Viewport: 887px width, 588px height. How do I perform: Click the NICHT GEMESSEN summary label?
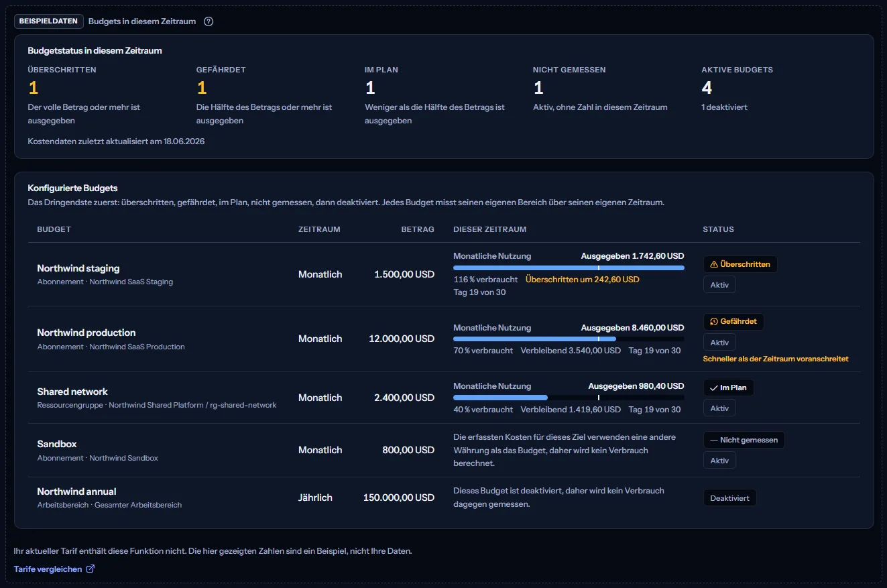pos(569,70)
